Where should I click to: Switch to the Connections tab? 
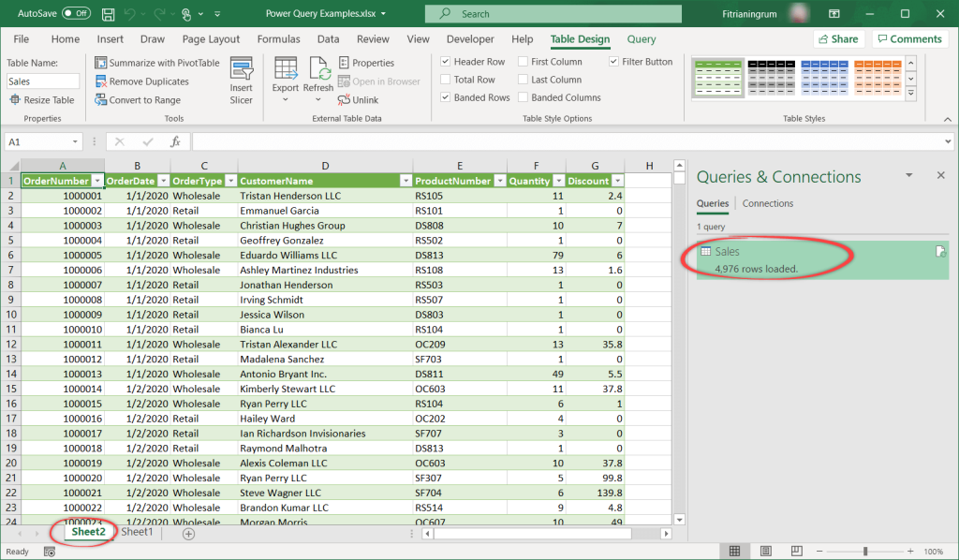pyautogui.click(x=768, y=203)
